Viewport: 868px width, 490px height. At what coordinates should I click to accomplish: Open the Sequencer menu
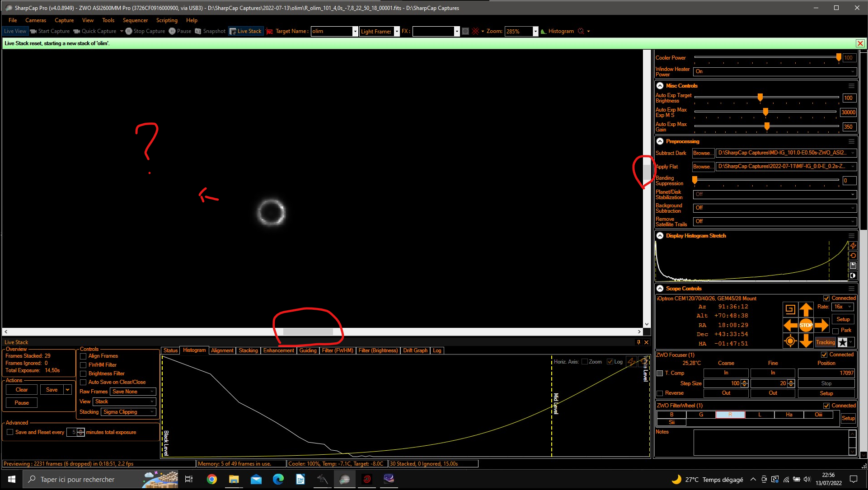pyautogui.click(x=135, y=20)
